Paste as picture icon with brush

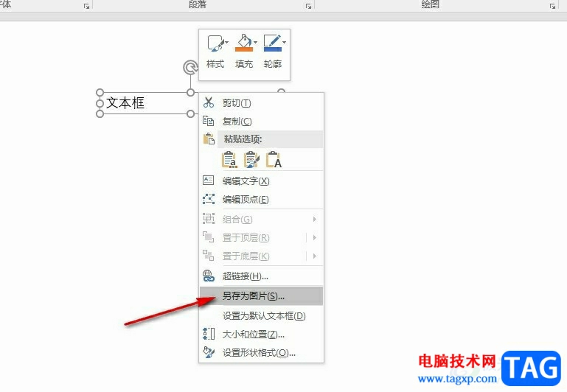251,160
